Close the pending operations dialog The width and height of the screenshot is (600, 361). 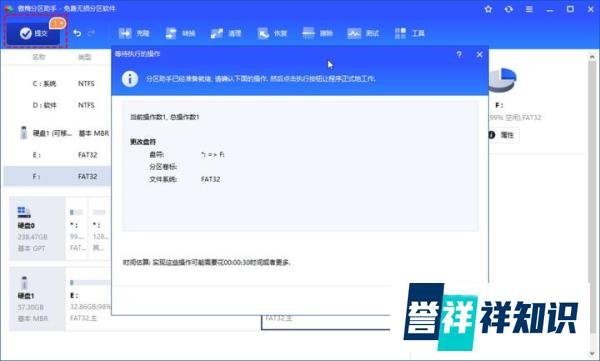click(x=479, y=54)
